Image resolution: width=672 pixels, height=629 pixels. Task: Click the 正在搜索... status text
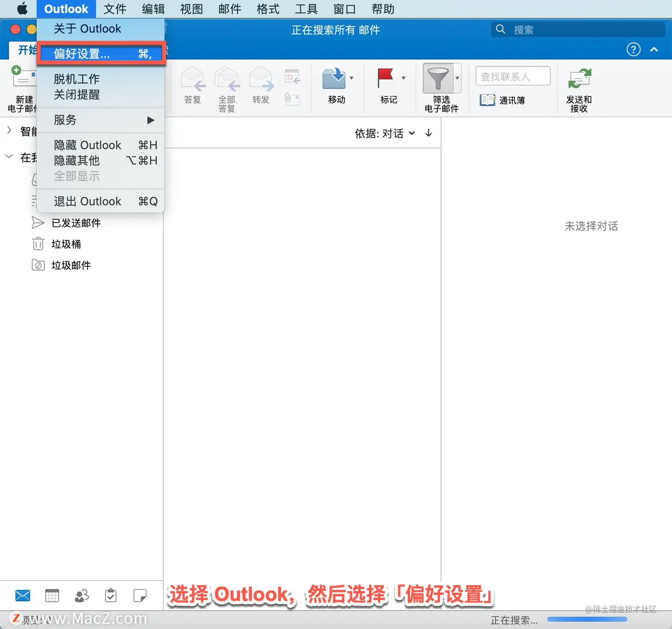(514, 620)
